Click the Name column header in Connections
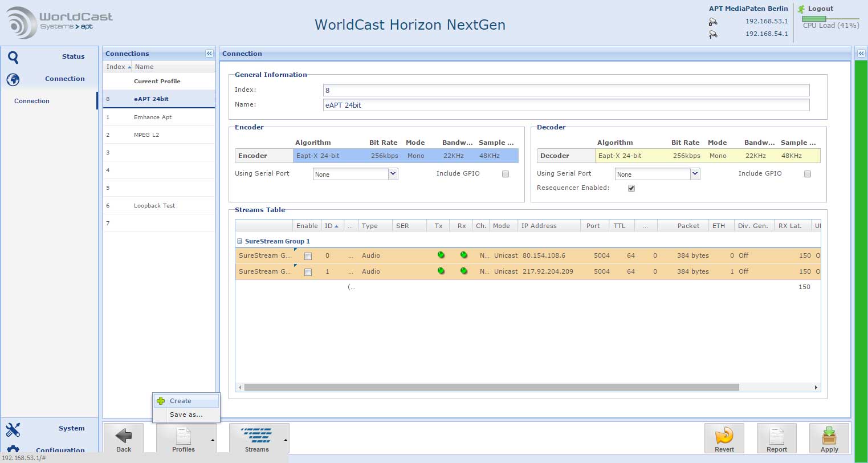Viewport: 868px width, 463px height. point(173,67)
